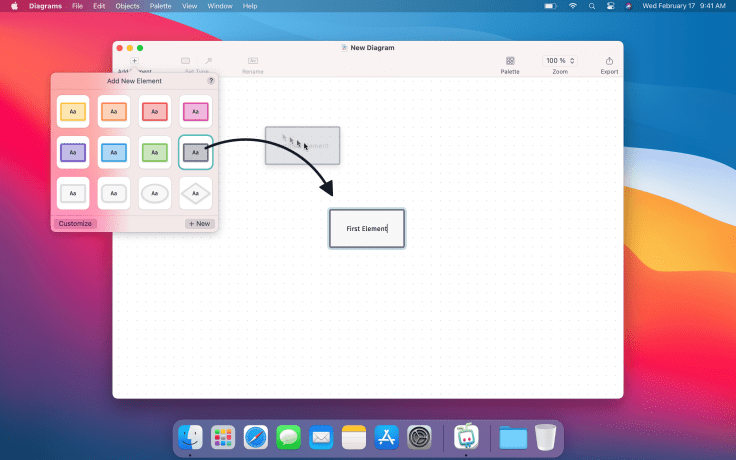The image size is (736, 460).
Task: Open the Window menu
Action: pos(220,6)
